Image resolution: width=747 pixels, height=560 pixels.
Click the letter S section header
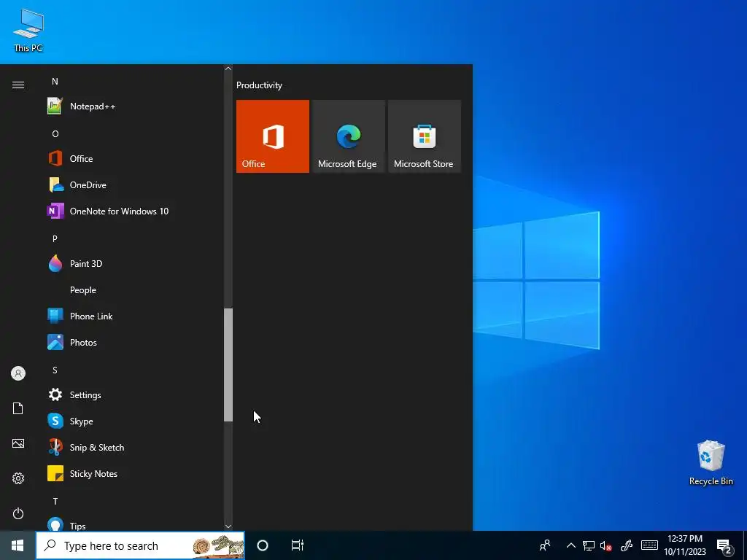point(55,370)
